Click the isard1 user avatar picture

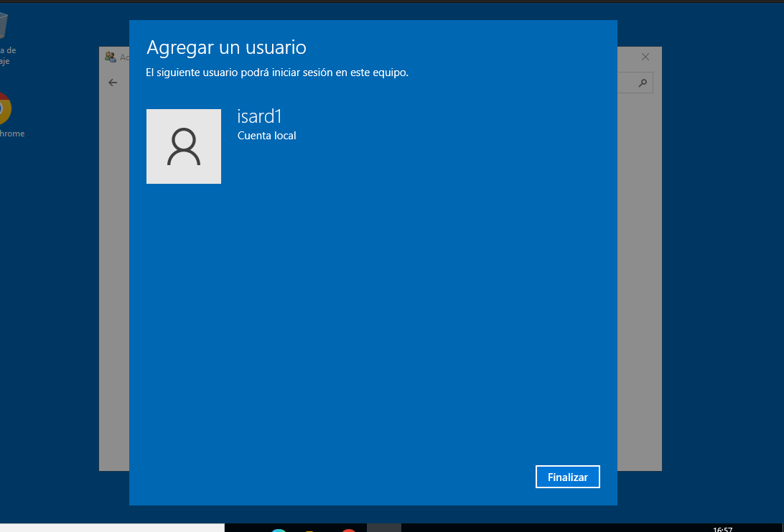click(184, 146)
